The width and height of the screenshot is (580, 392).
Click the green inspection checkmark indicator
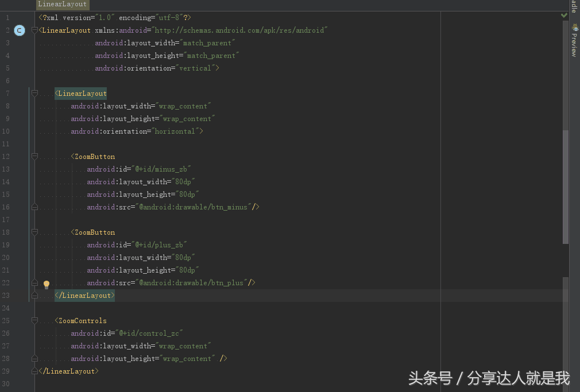[x=563, y=16]
